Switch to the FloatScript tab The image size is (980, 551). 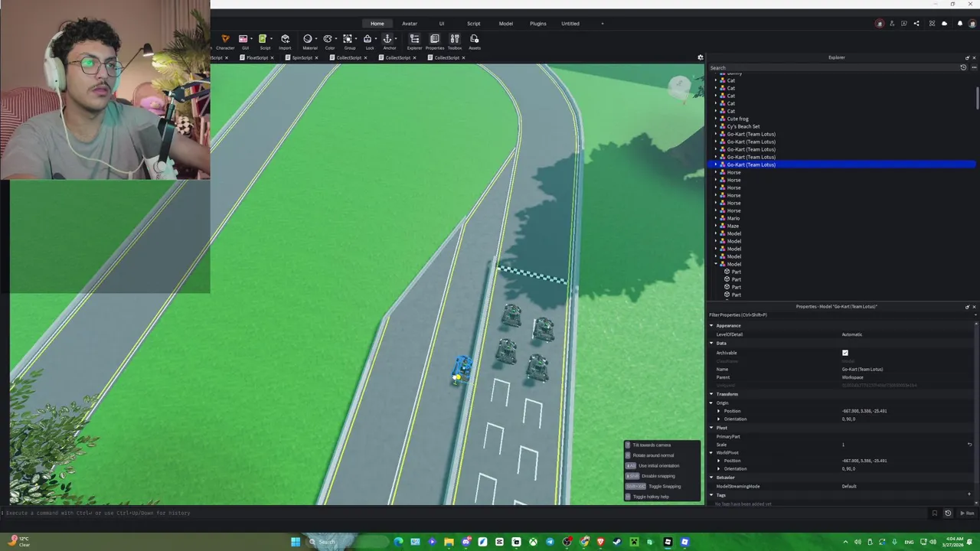click(256, 57)
